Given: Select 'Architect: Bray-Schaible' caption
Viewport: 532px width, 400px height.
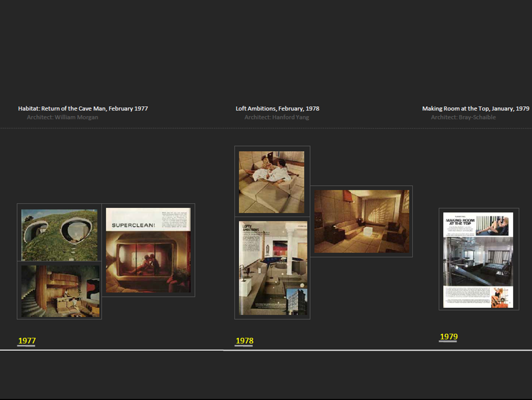Looking at the screenshot, I should pos(463,117).
